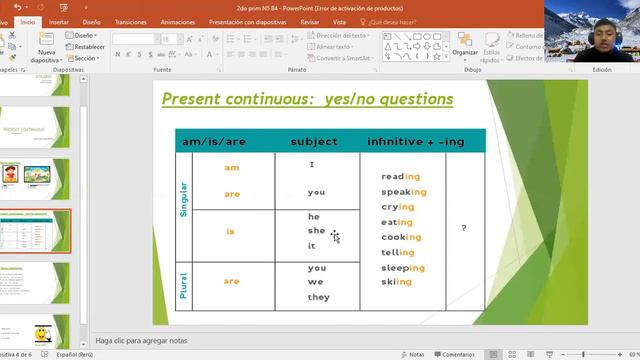
Task: Select the text box shape in gallery
Action: click(387, 37)
